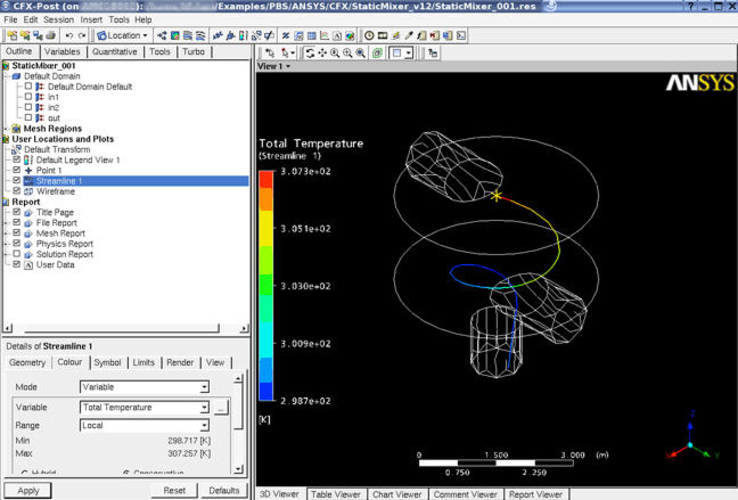Click the Load Results folder icon
Viewport: 738px width, 500px height.
point(12,35)
